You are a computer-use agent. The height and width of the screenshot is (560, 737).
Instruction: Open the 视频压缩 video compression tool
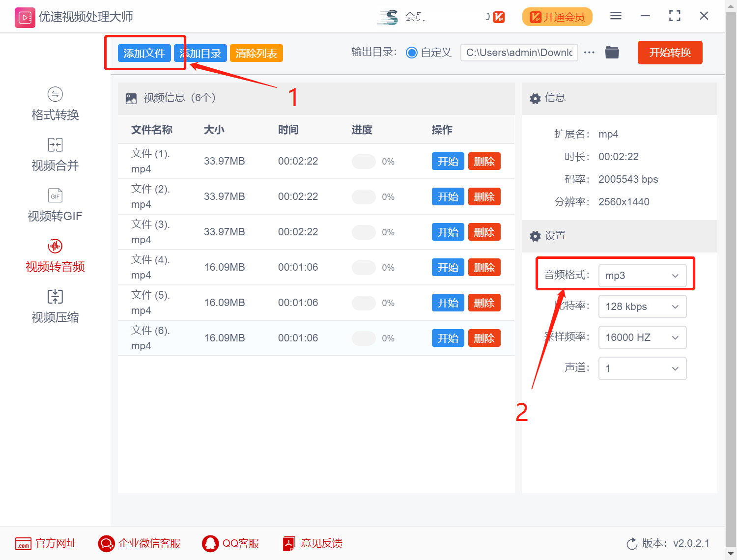(55, 307)
